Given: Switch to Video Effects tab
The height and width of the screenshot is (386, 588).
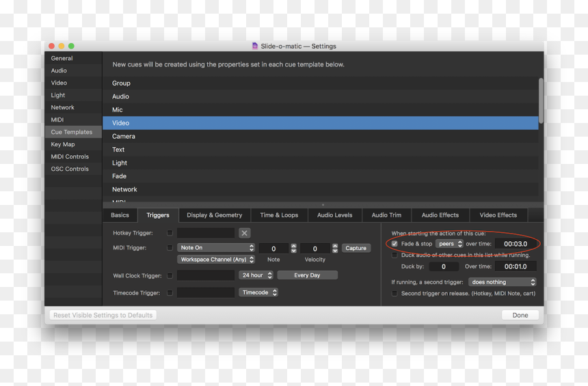Looking at the screenshot, I should tap(498, 215).
